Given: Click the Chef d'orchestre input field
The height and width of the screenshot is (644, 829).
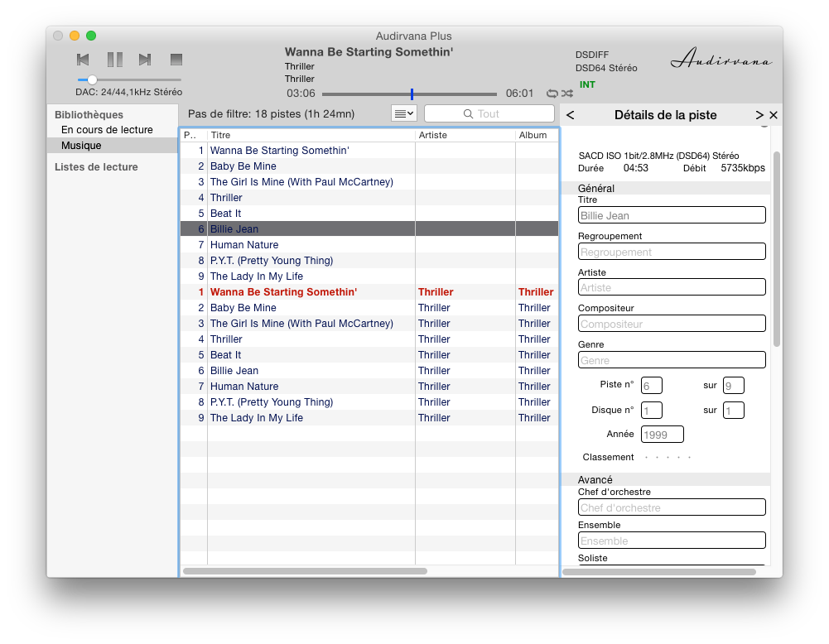Looking at the screenshot, I should coord(672,507).
